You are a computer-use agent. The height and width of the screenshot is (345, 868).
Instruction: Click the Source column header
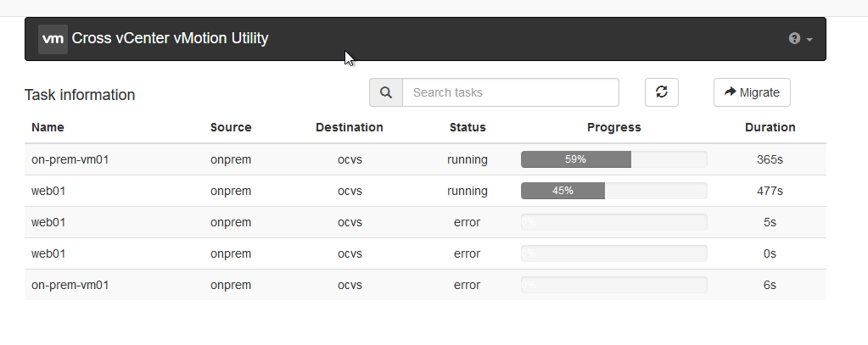[x=231, y=127]
